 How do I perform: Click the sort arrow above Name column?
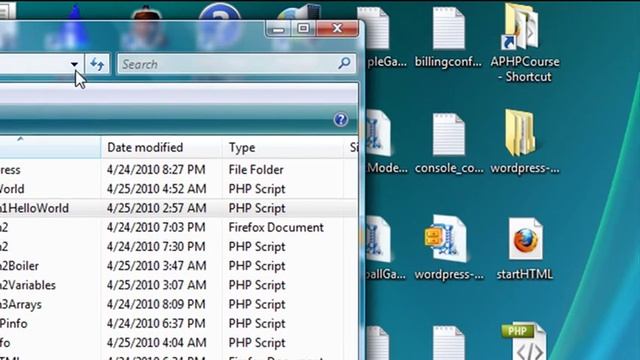coord(20,139)
